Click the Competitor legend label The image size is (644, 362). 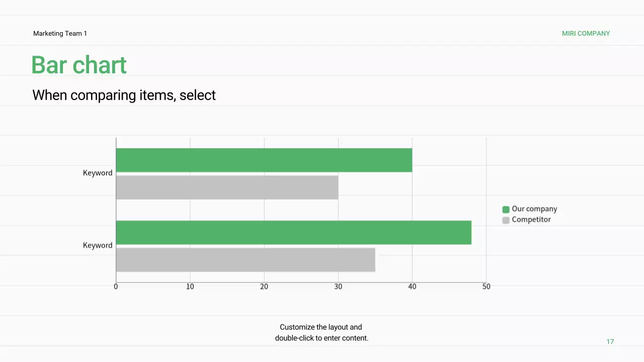coord(531,220)
